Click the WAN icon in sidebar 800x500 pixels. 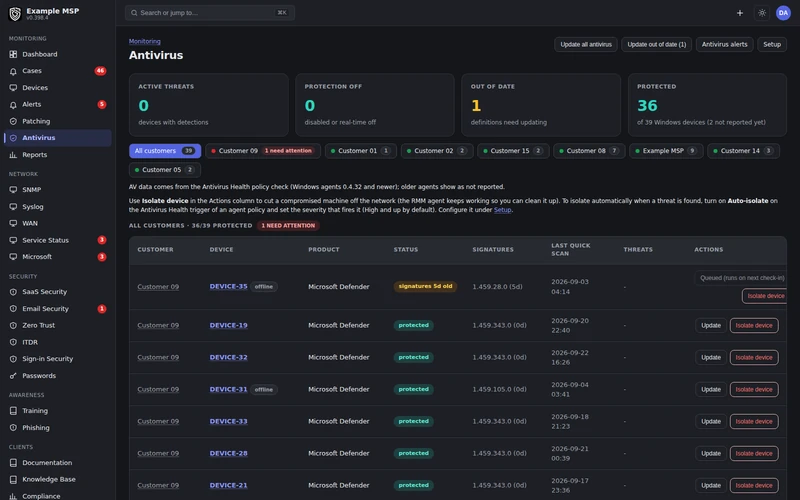tap(13, 223)
